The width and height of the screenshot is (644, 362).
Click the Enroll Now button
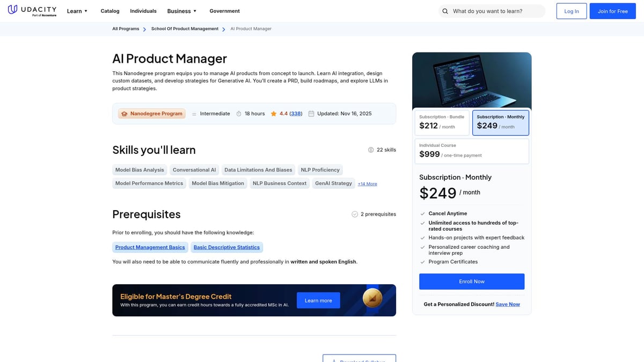coord(472,282)
